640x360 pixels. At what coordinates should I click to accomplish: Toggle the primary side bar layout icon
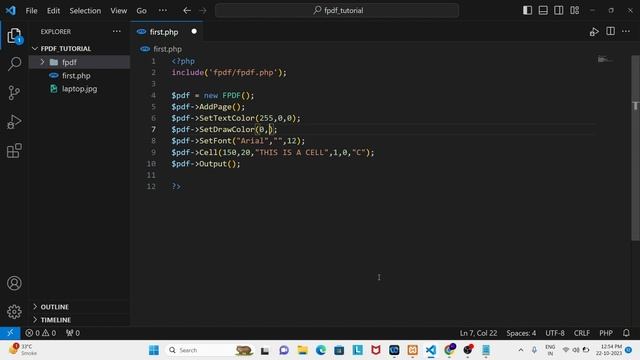pos(527,10)
